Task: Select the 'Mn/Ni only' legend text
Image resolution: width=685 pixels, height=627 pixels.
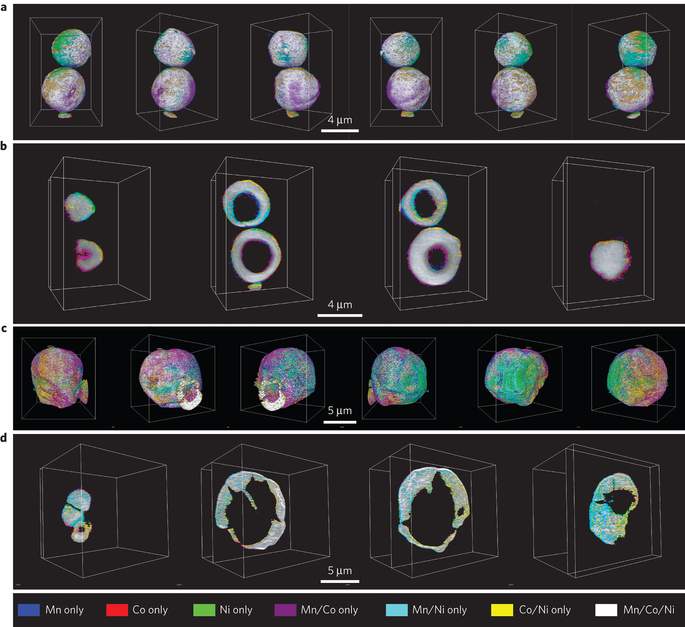Action: tap(439, 610)
